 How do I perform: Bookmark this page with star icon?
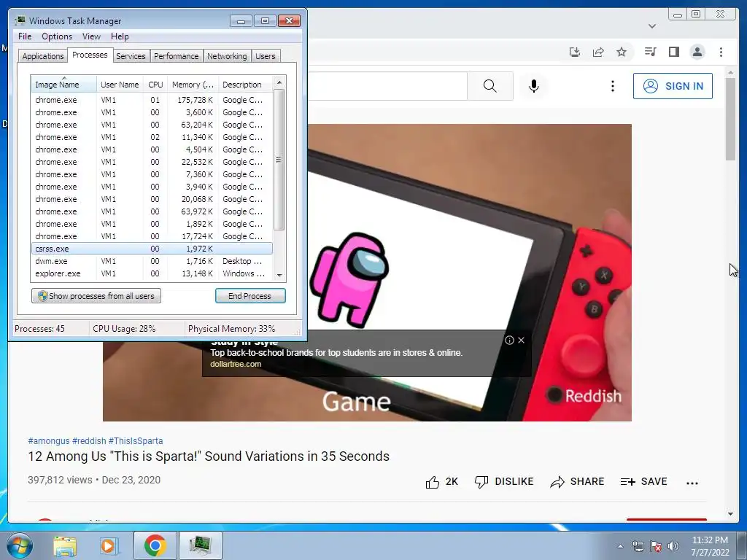click(x=622, y=52)
